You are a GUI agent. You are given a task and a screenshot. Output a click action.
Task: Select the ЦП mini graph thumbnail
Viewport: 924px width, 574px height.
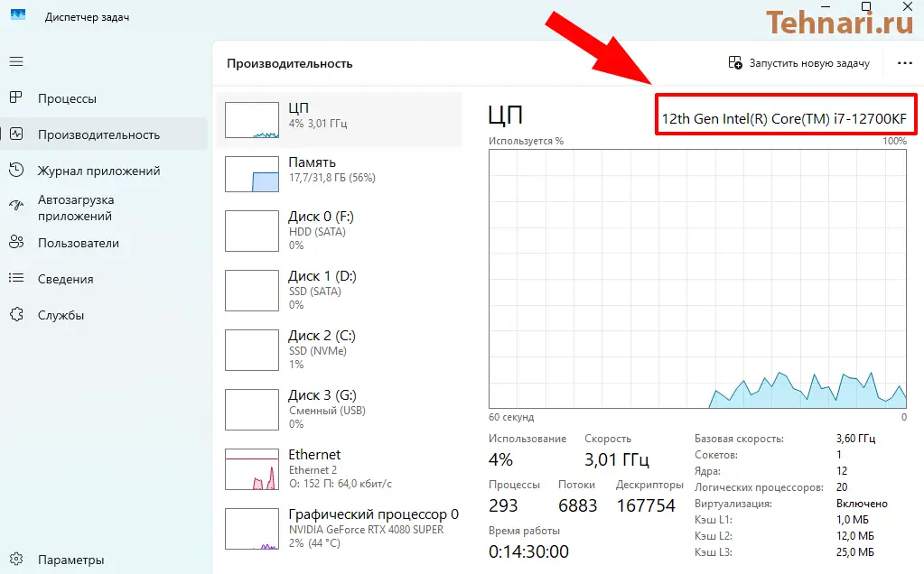click(252, 120)
